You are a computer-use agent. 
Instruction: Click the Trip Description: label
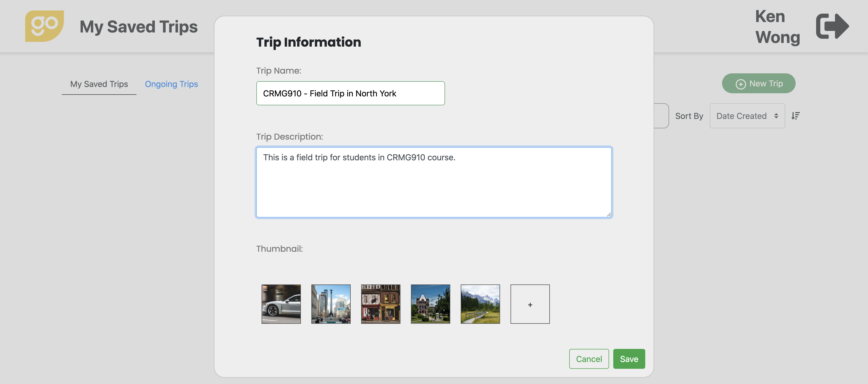(x=289, y=137)
